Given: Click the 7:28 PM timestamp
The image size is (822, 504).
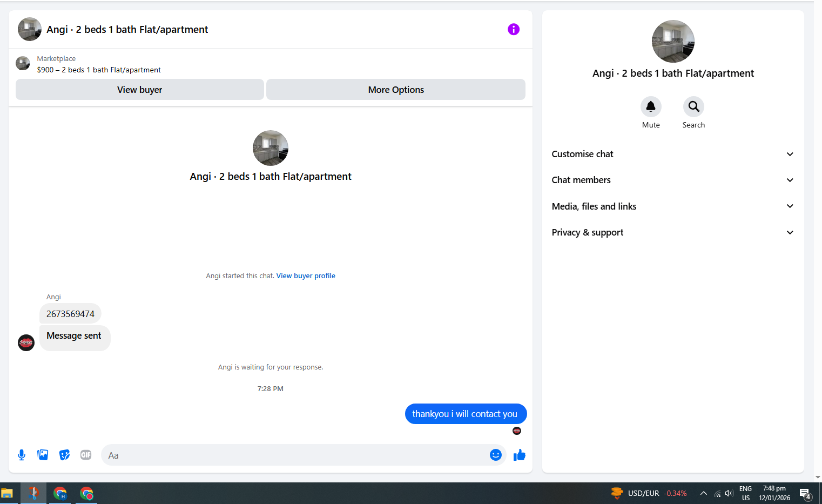Looking at the screenshot, I should tap(271, 388).
